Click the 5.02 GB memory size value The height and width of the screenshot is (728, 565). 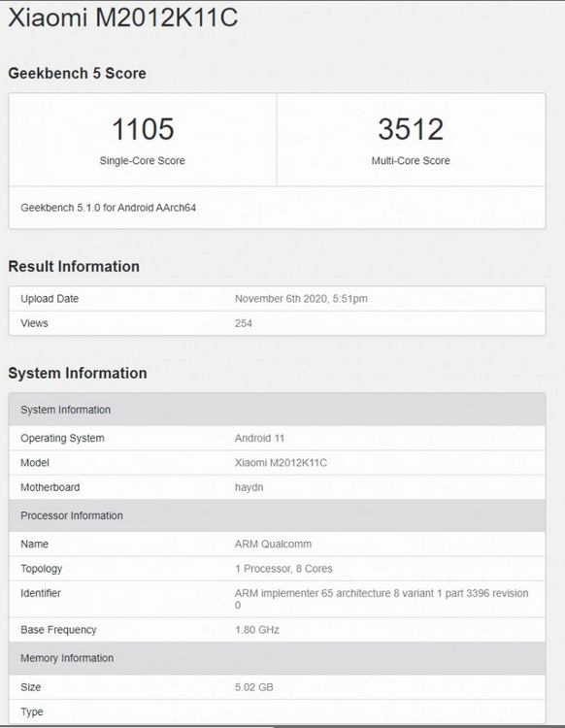pos(253,687)
